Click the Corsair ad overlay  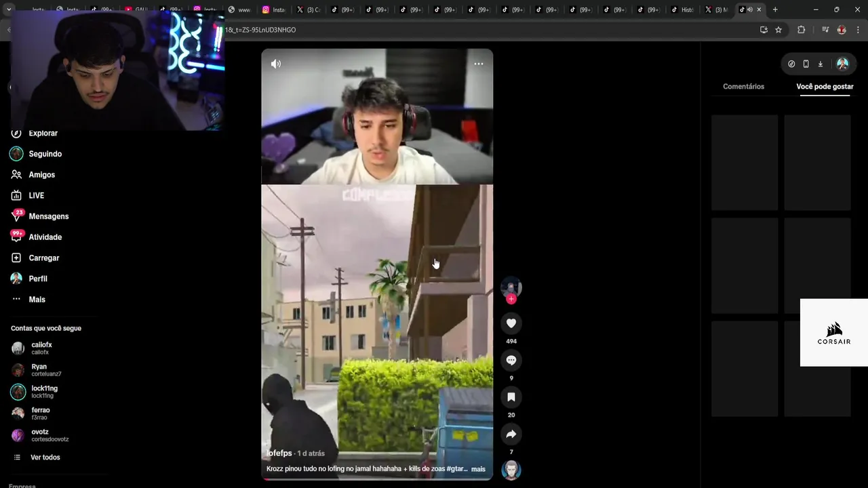(x=834, y=333)
